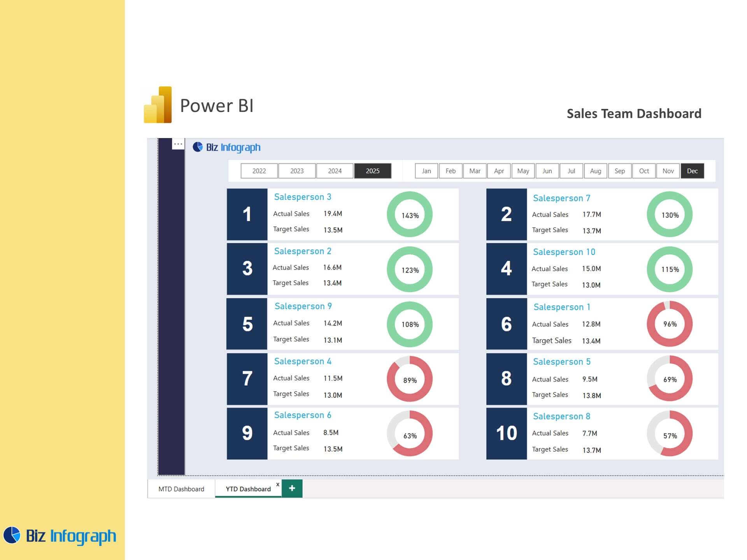Click the Biz Infograph logo in dashboard header

(227, 147)
